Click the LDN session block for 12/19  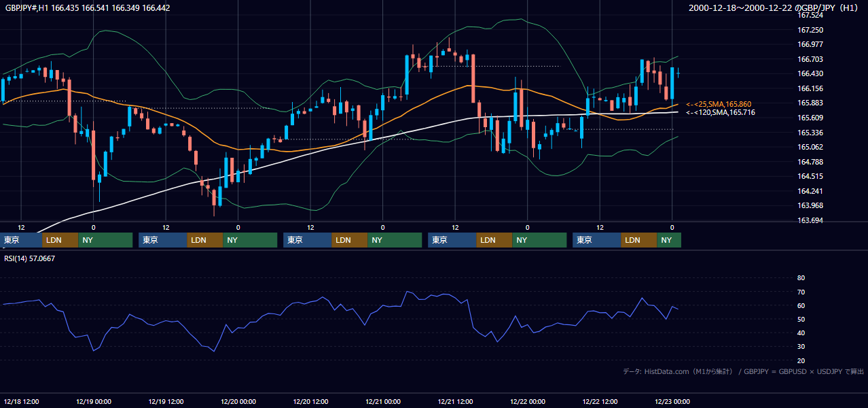[x=204, y=240]
